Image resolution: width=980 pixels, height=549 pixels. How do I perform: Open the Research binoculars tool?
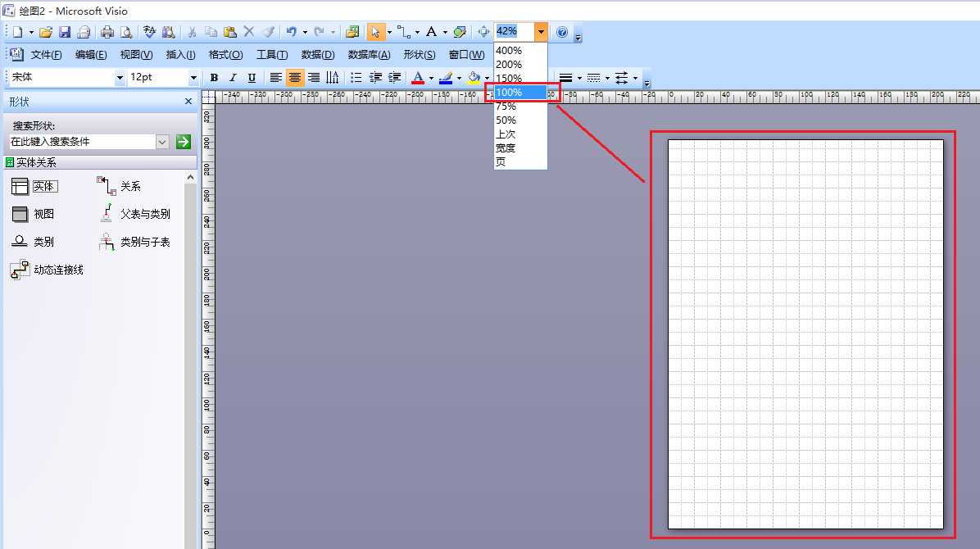click(168, 32)
